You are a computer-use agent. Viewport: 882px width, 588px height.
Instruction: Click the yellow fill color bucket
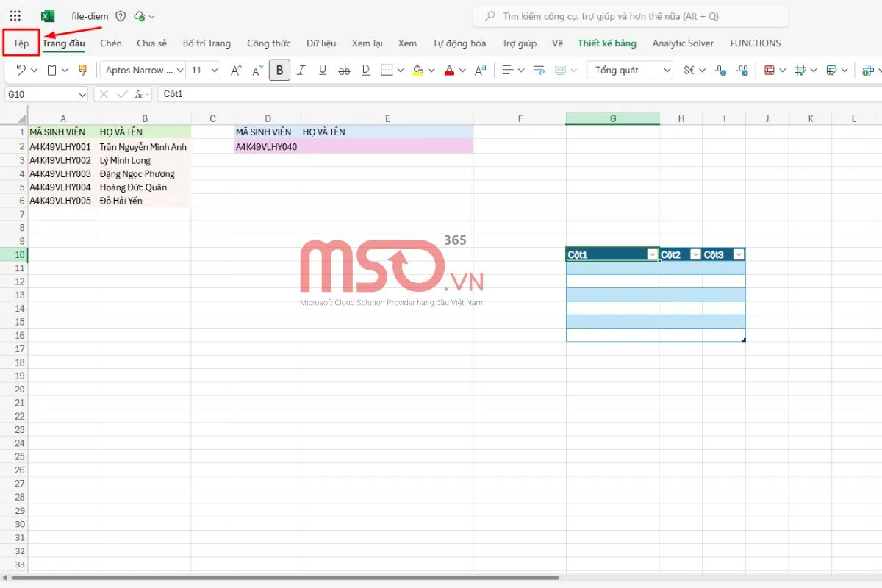[x=418, y=71]
